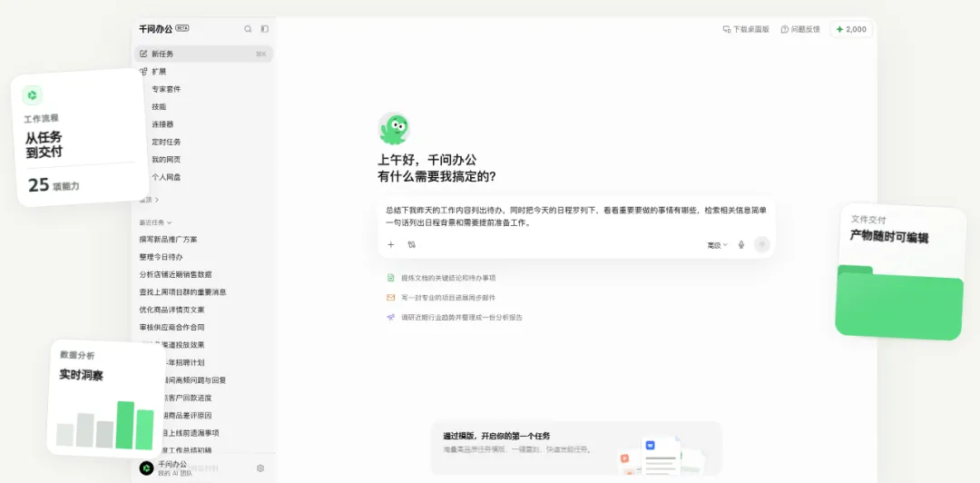Collapse the 最近任务 section chevron
Image resolution: width=980 pixels, height=483 pixels.
tap(170, 222)
